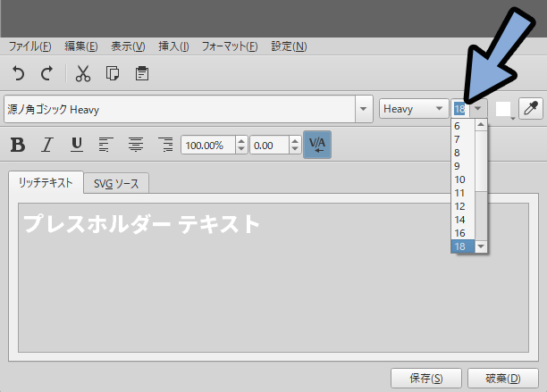547x392 pixels.
Task: Click the 保存 button
Action: tap(425, 378)
